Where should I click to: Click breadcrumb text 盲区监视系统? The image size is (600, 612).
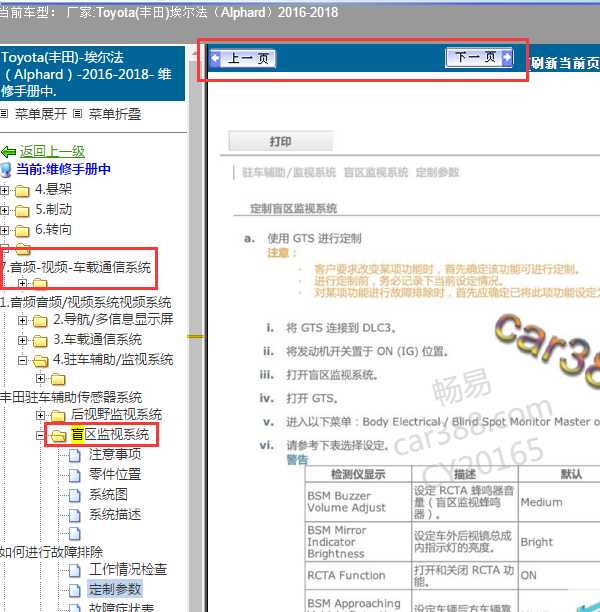click(376, 173)
